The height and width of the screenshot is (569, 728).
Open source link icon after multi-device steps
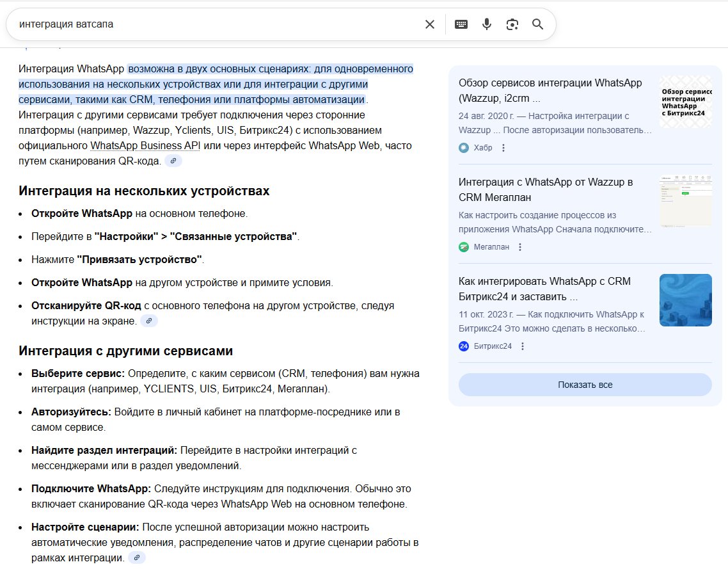pyautogui.click(x=149, y=321)
